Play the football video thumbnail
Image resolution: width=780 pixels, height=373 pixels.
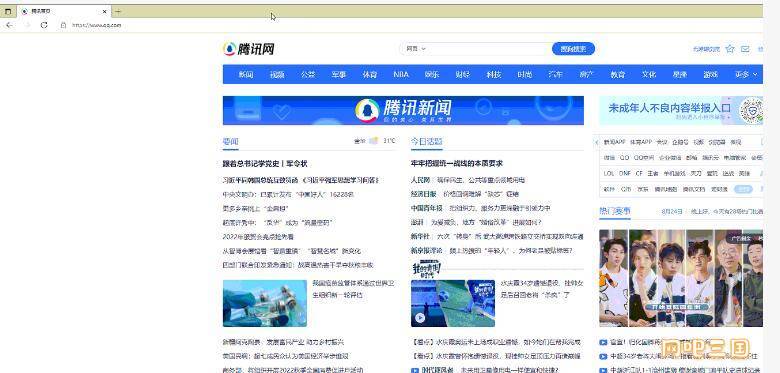coord(453,303)
